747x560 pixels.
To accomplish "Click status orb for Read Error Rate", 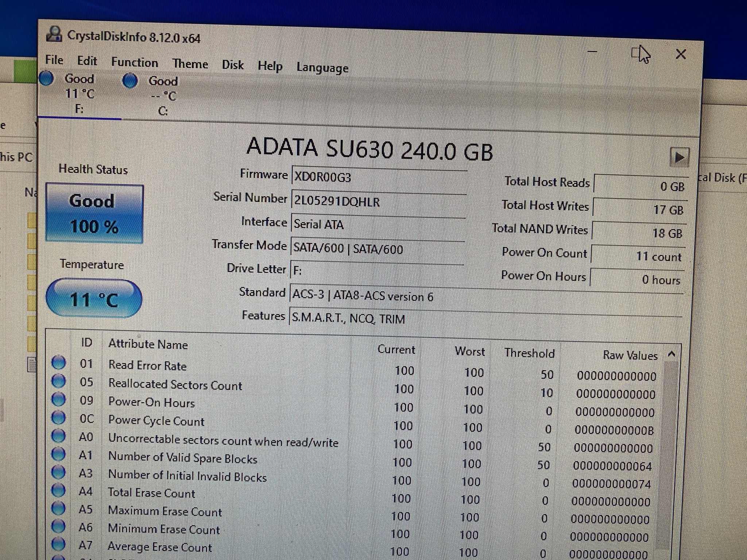I will [x=59, y=362].
